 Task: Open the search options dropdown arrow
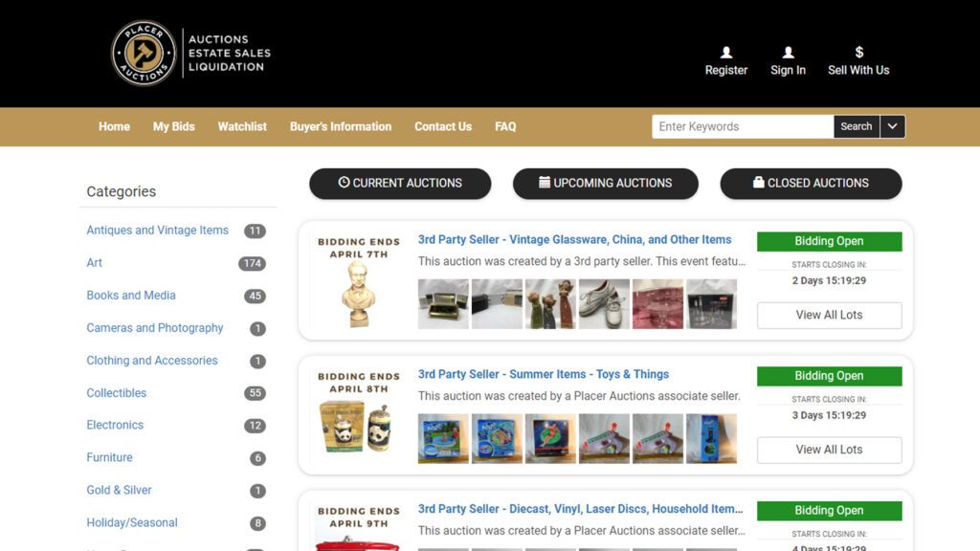point(893,126)
